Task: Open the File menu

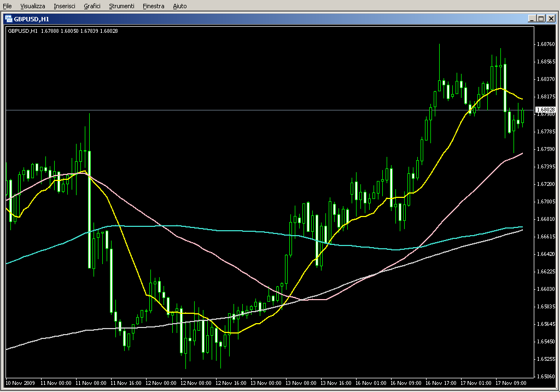Action: click(x=7, y=6)
